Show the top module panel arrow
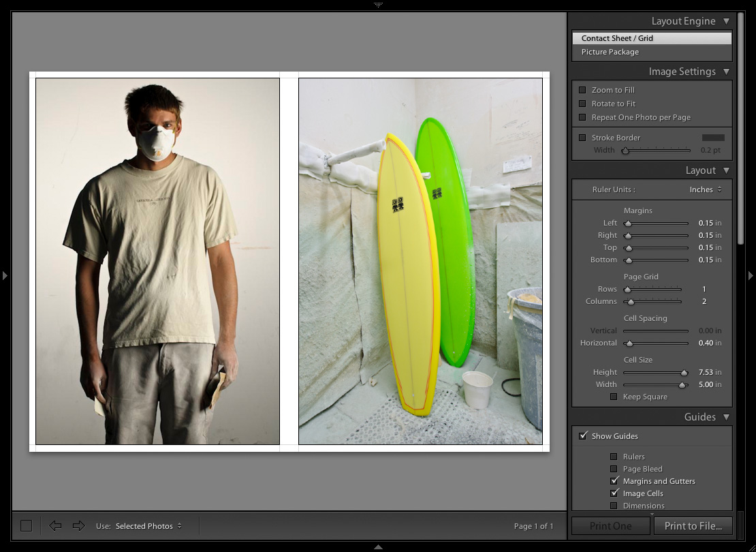This screenshot has height=552, width=756. point(378,4)
